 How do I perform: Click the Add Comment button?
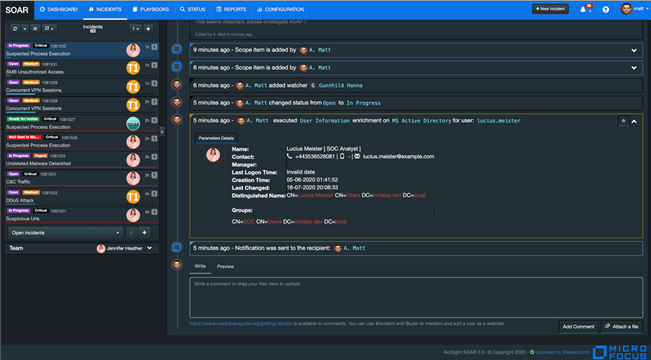(x=578, y=327)
